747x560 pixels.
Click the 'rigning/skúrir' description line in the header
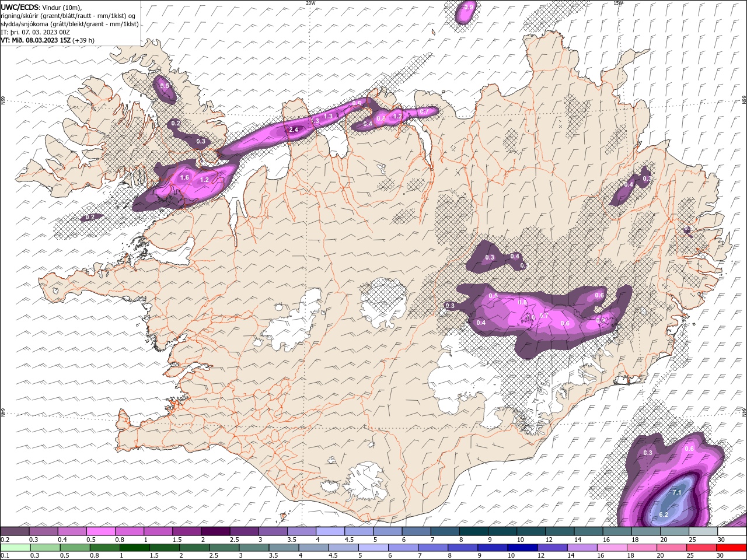coord(68,15)
